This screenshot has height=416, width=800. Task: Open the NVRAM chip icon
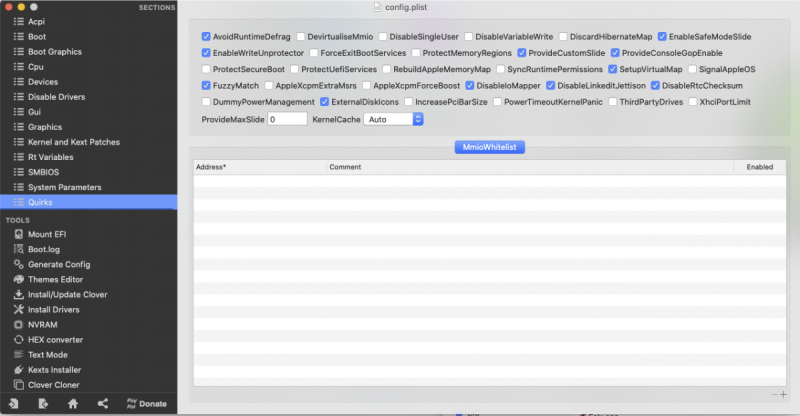point(19,325)
